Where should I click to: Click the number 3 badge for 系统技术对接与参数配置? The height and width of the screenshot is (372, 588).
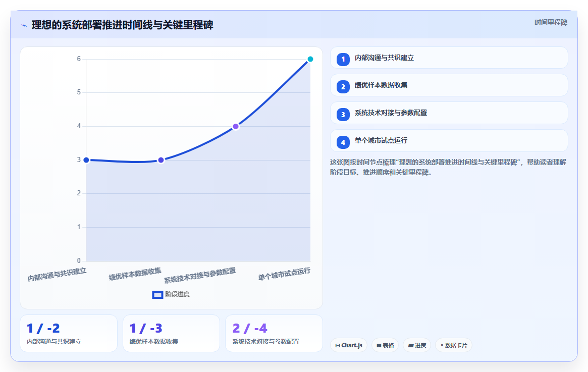click(x=343, y=115)
